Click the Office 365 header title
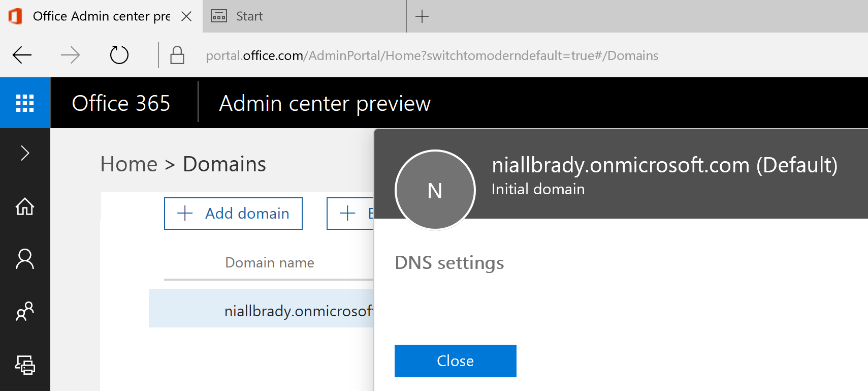The width and height of the screenshot is (868, 391). coord(121,103)
